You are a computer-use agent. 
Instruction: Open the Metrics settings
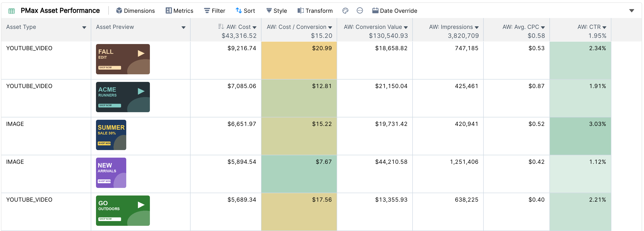click(179, 11)
